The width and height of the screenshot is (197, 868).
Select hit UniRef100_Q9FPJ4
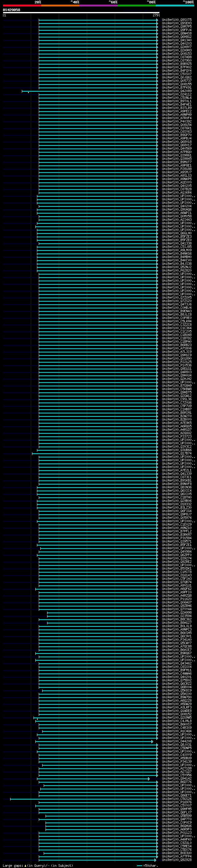(176, 30)
